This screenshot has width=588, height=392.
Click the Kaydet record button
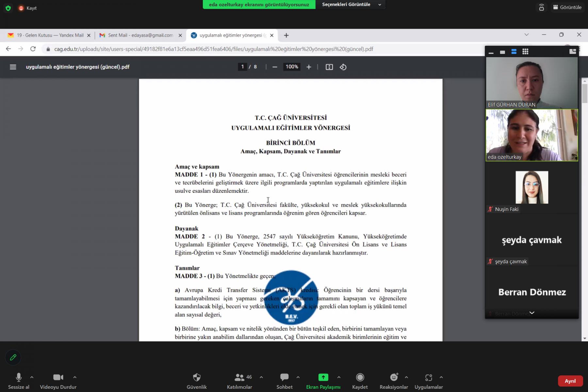point(360,381)
